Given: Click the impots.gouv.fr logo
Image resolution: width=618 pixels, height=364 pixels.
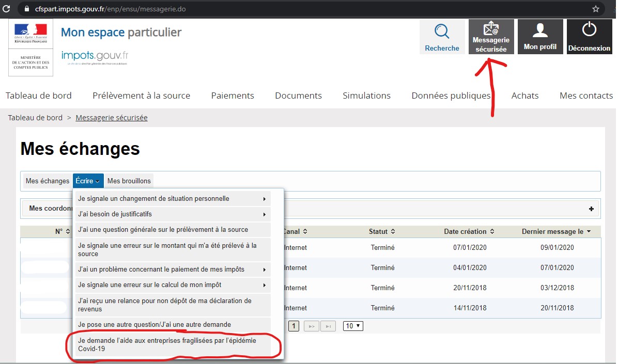Looking at the screenshot, I should [95, 57].
